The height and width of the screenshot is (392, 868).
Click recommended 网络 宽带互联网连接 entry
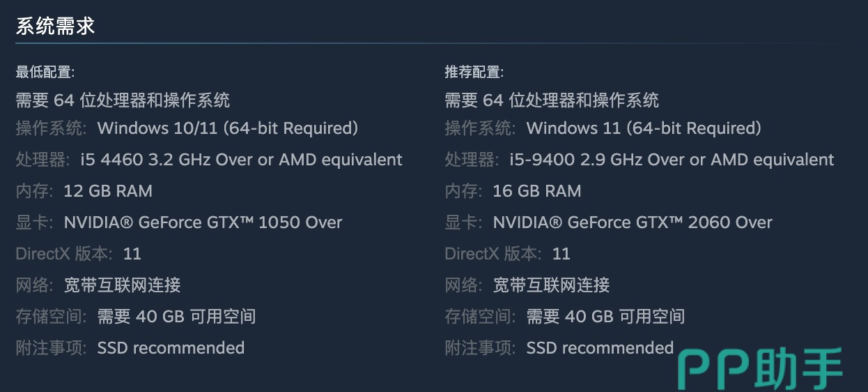(551, 285)
